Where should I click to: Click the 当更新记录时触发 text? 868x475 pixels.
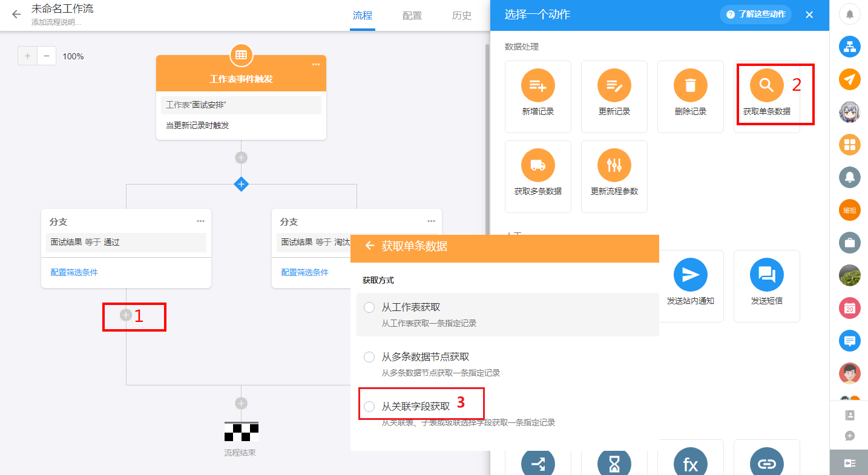tap(197, 125)
